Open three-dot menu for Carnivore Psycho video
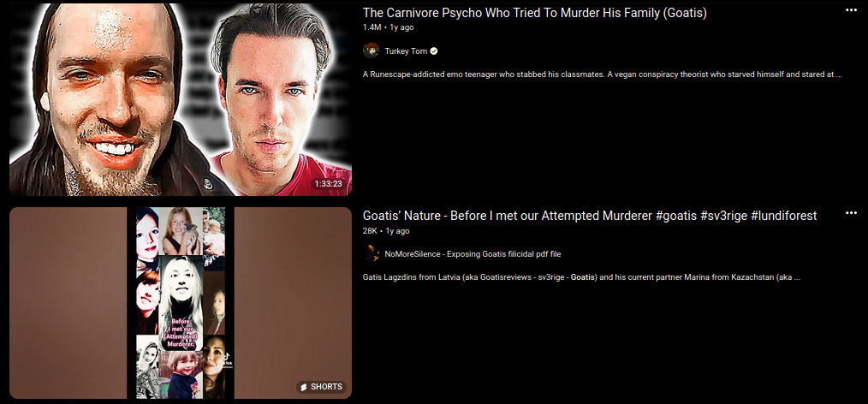The width and height of the screenshot is (868, 404). (851, 10)
